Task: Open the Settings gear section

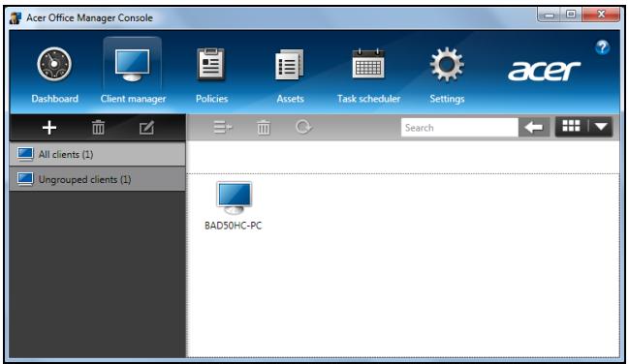Action: coord(447,75)
